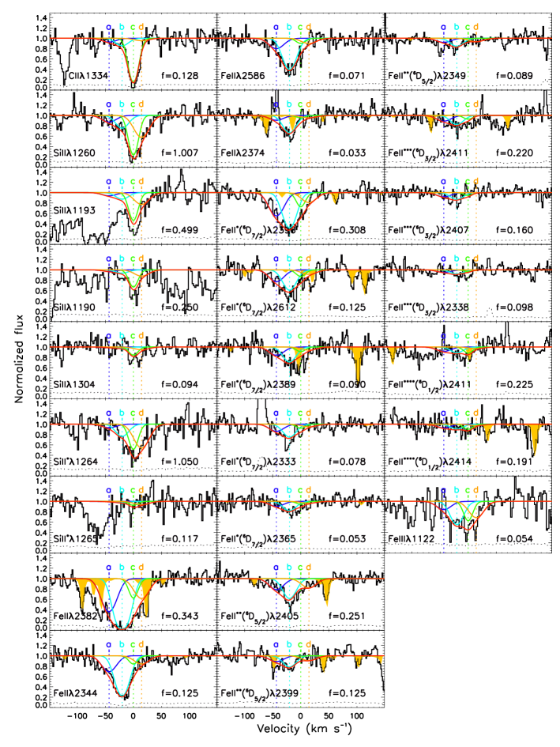Click the SiIIλ1193 transition label
560x747 pixels.
(x=74, y=210)
